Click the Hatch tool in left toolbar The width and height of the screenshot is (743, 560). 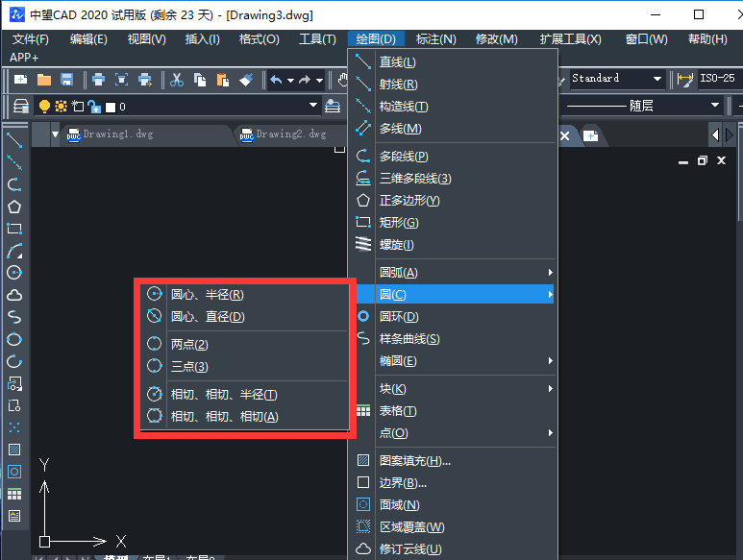tap(14, 450)
